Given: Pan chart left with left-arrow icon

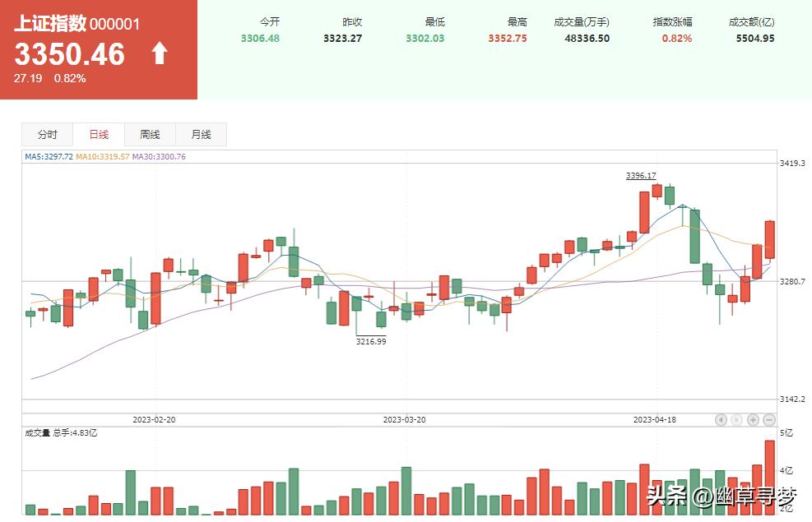Looking at the screenshot, I should tap(721, 419).
